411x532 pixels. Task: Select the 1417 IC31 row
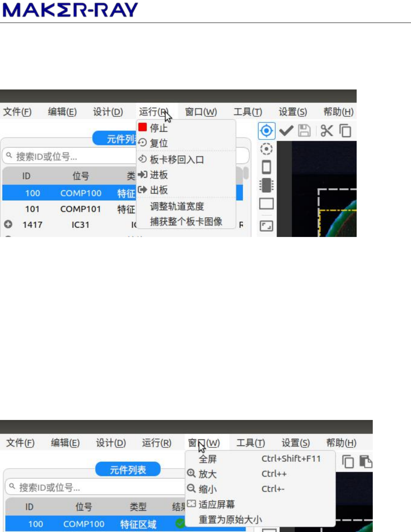(69, 224)
